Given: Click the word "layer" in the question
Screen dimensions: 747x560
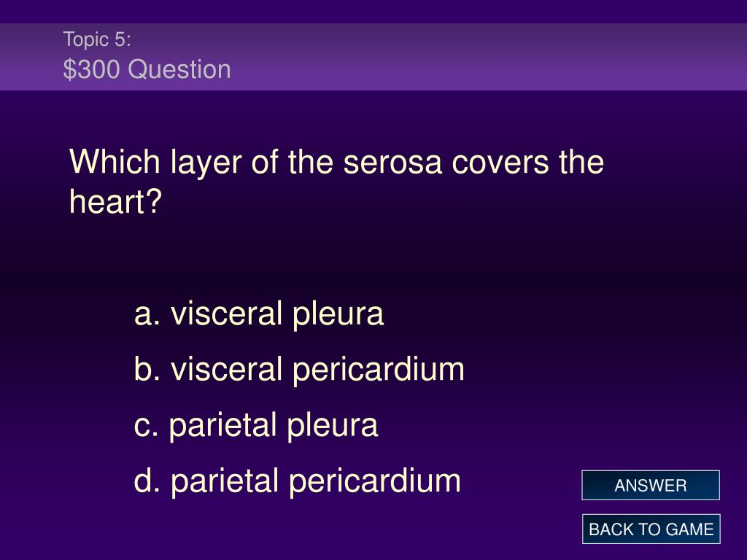Looking at the screenshot, I should click(206, 164).
